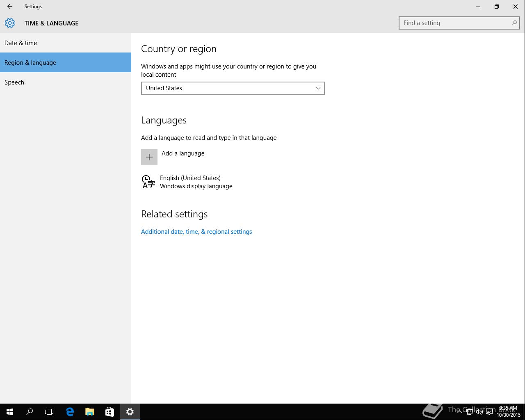Image resolution: width=525 pixels, height=420 pixels.
Task: Restore down the Settings window
Action: (497, 7)
